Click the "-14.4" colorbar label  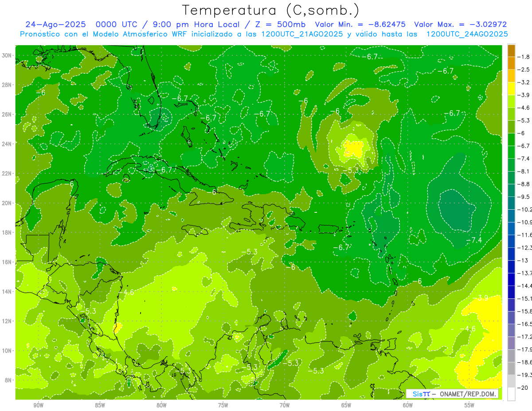(x=524, y=286)
